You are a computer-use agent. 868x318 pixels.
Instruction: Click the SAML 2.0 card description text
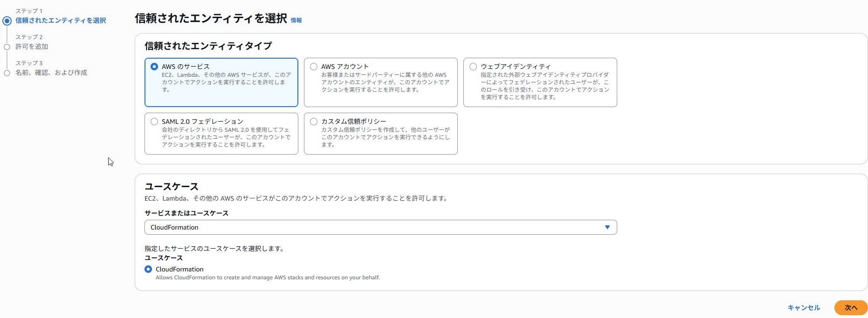226,137
